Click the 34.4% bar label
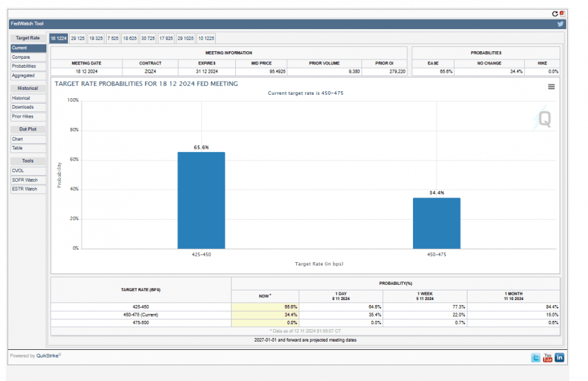Viewport: 588px width, 381px height. pyautogui.click(x=437, y=193)
